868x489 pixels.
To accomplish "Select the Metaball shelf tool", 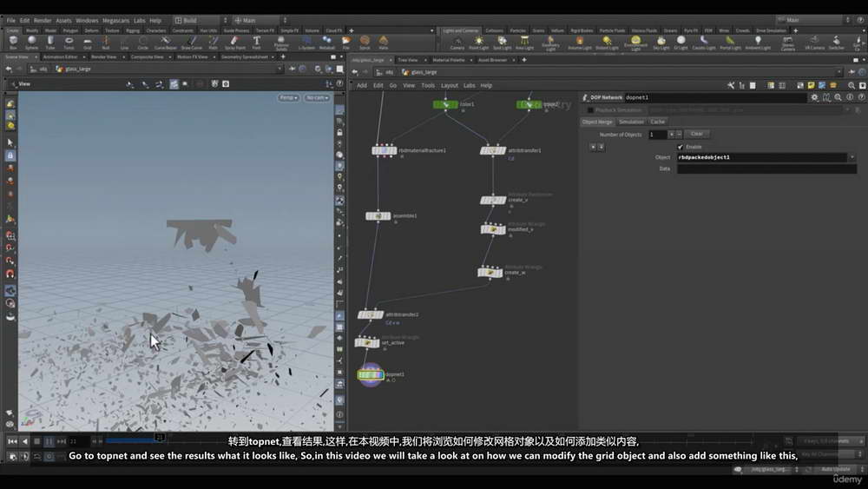I will pyautogui.click(x=326, y=43).
